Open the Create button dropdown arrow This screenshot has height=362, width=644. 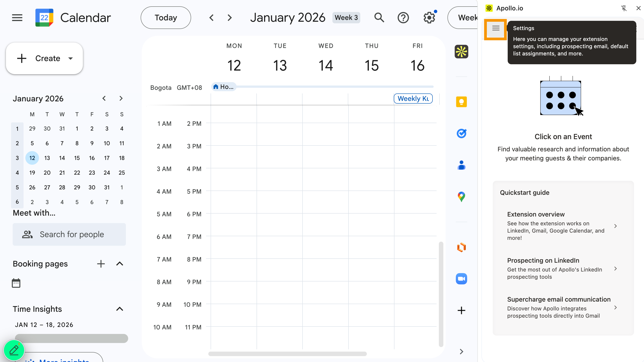point(70,58)
